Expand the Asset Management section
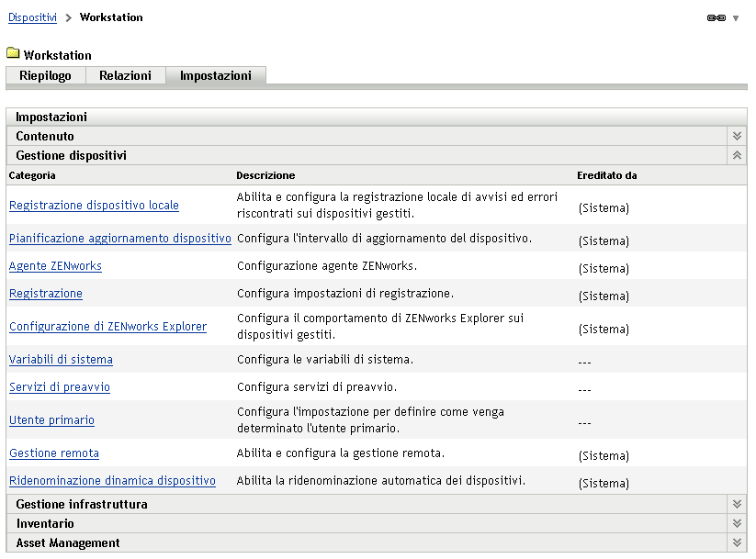This screenshot has width=756, height=559. point(736,542)
